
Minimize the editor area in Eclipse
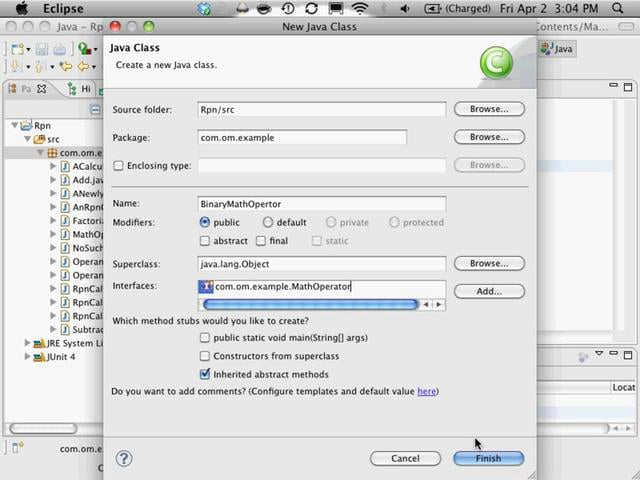tap(613, 85)
